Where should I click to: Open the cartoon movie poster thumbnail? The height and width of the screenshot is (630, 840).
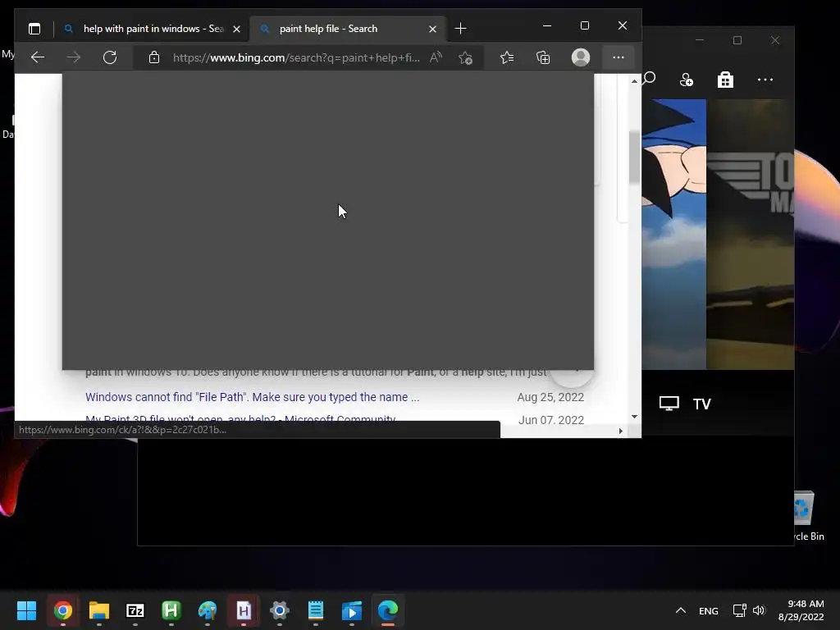(x=674, y=234)
